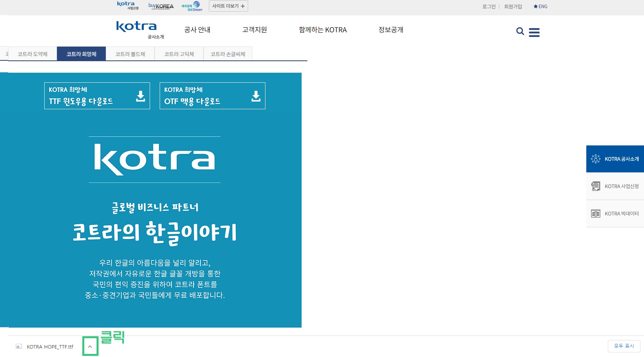Click the KOTRA 사업신청 document icon
Viewport: 644px width, 357px height.
pos(596,186)
